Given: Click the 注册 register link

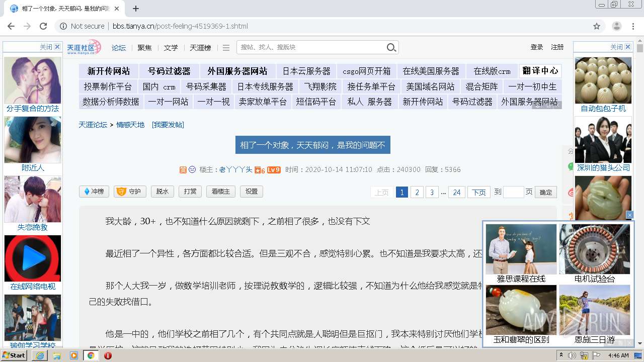Looking at the screenshot, I should point(557,47).
